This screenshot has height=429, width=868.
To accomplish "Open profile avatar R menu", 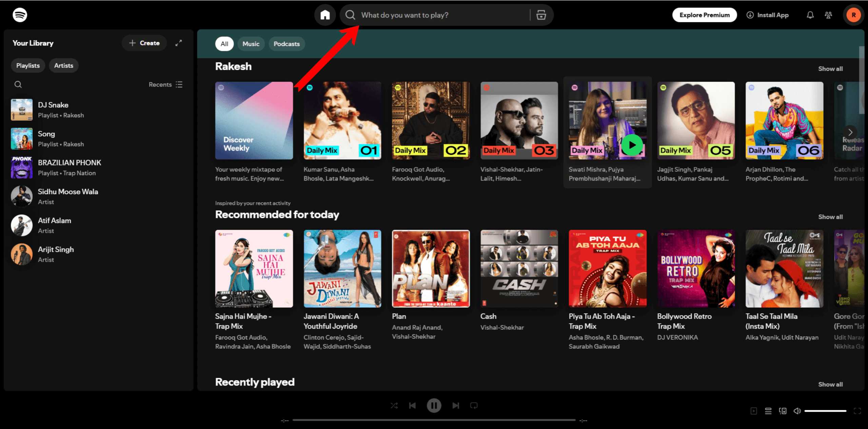I will point(853,15).
